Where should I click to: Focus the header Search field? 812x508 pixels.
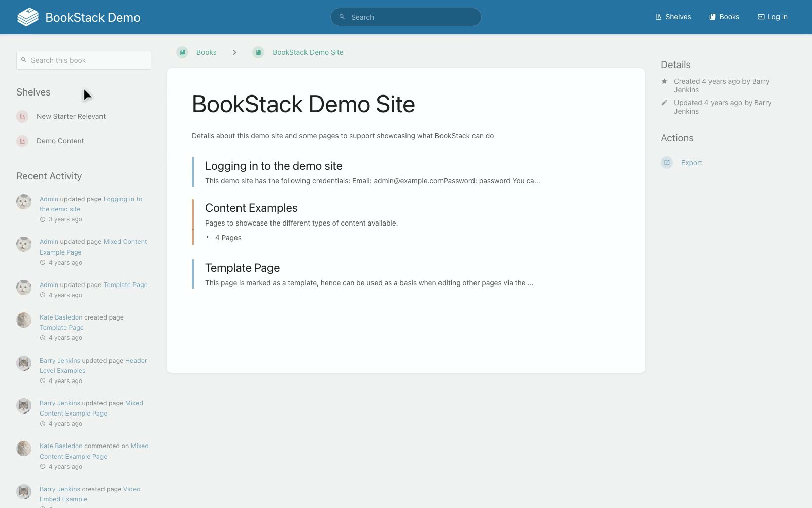(x=405, y=17)
